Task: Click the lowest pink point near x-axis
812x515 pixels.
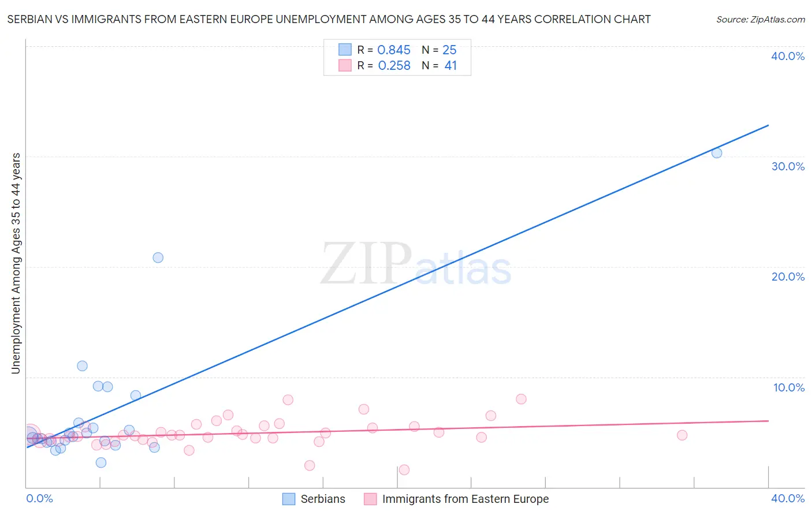Action: pyautogui.click(x=404, y=470)
